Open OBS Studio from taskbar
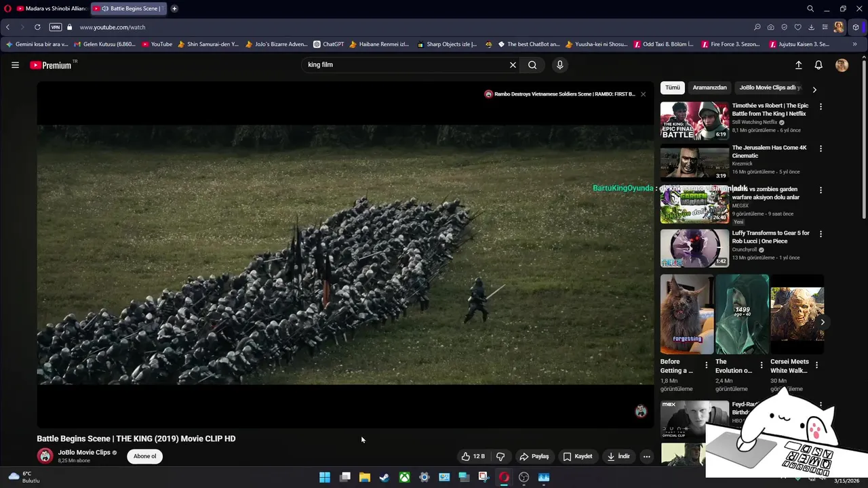This screenshot has width=868, height=488. [x=524, y=477]
